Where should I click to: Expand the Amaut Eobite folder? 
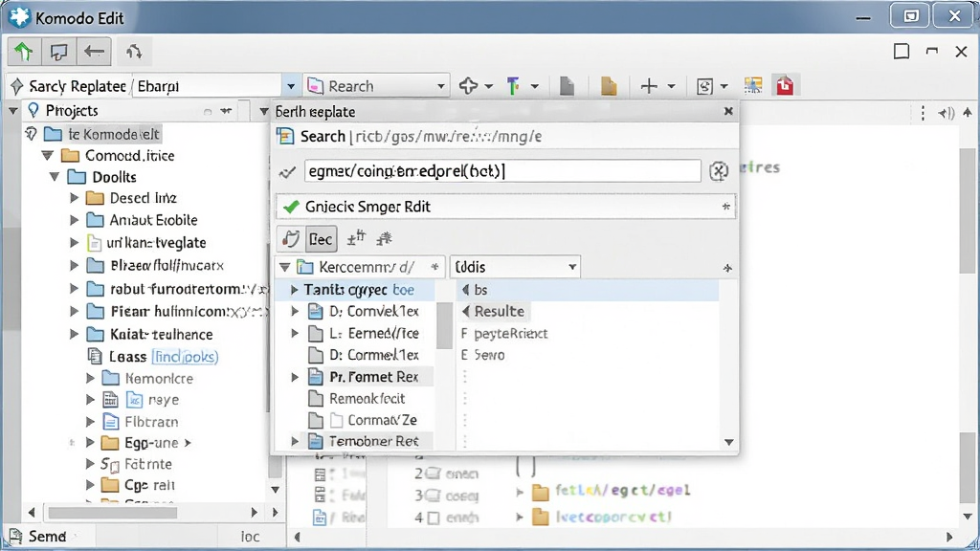75,220
